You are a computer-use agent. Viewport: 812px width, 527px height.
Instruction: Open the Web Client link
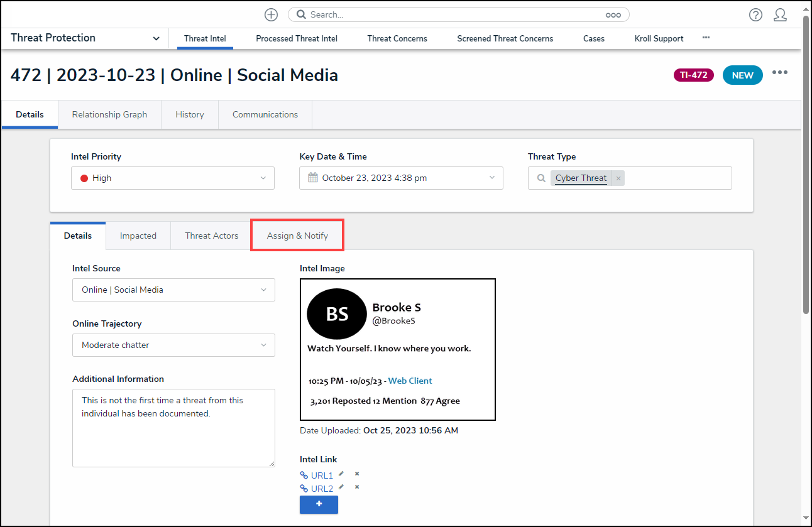[x=410, y=381]
